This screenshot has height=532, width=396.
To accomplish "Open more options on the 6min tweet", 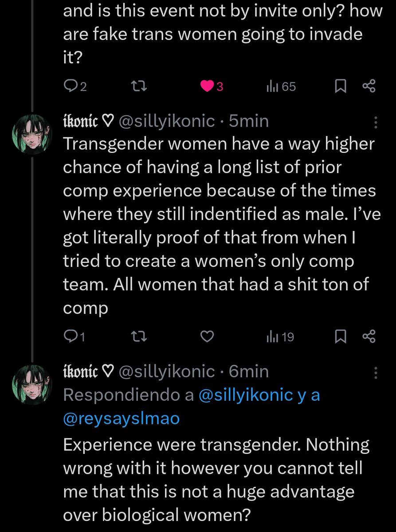I will point(376,372).
